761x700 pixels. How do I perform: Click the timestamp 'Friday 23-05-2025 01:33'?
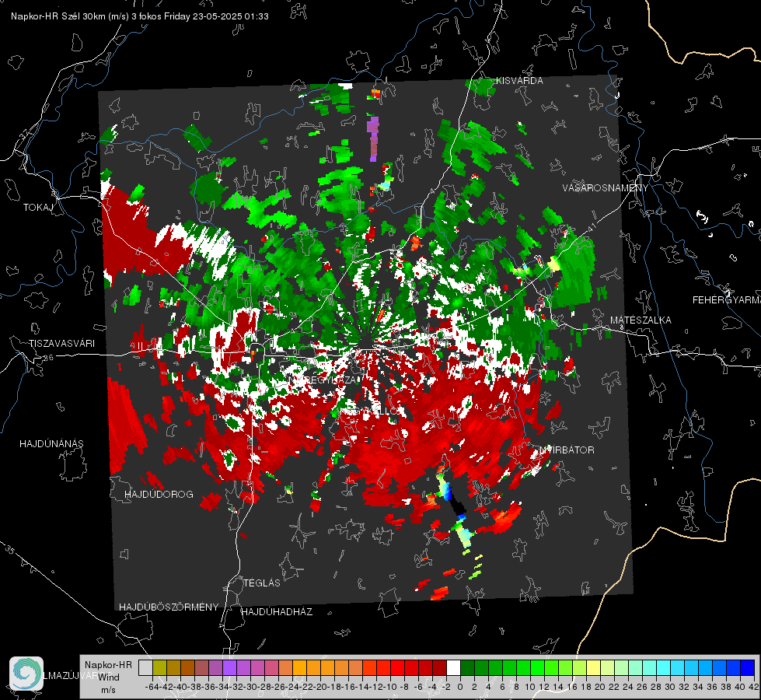tap(216, 16)
